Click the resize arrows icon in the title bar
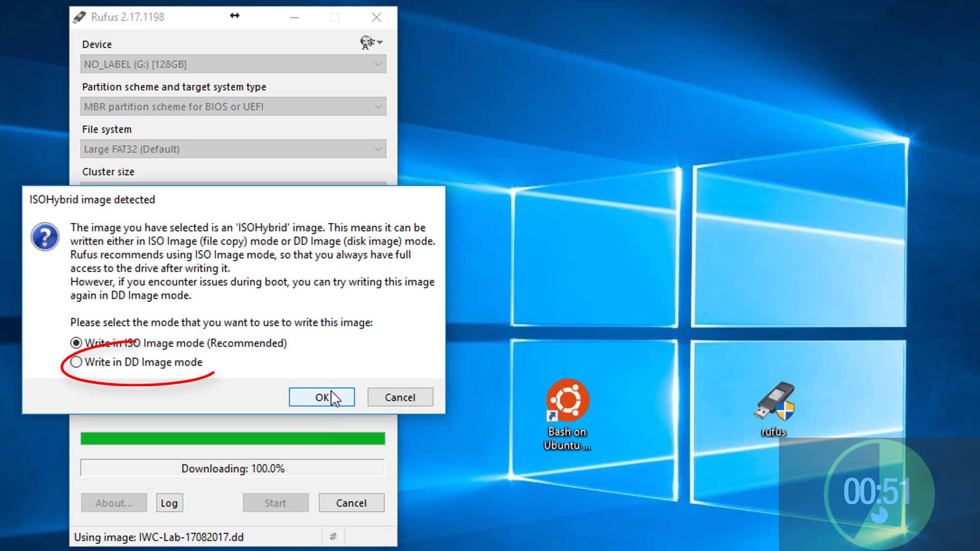This screenshot has width=980, height=551. (x=234, y=16)
